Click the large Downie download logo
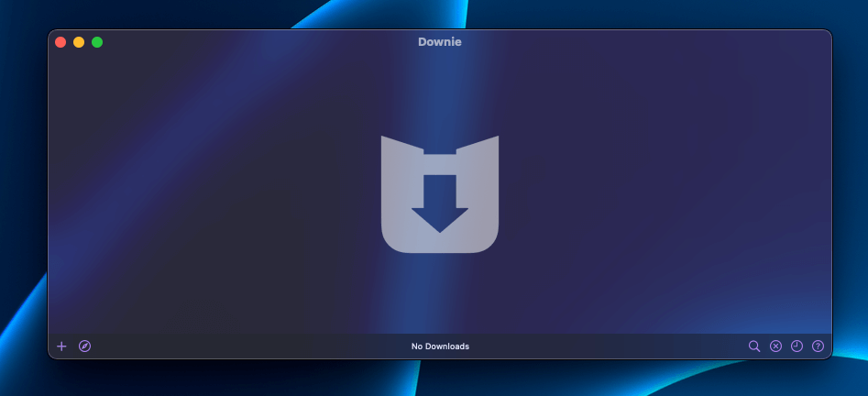This screenshot has height=396, width=868. pos(440,194)
